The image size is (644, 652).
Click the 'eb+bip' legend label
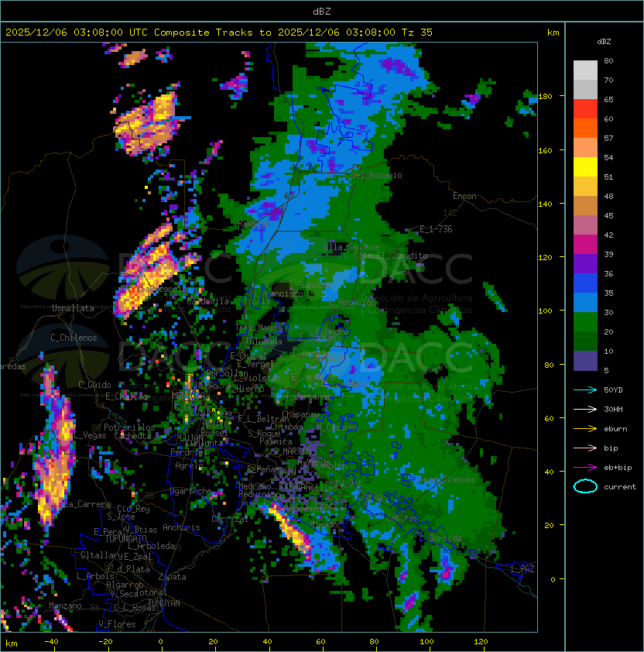[x=618, y=468]
